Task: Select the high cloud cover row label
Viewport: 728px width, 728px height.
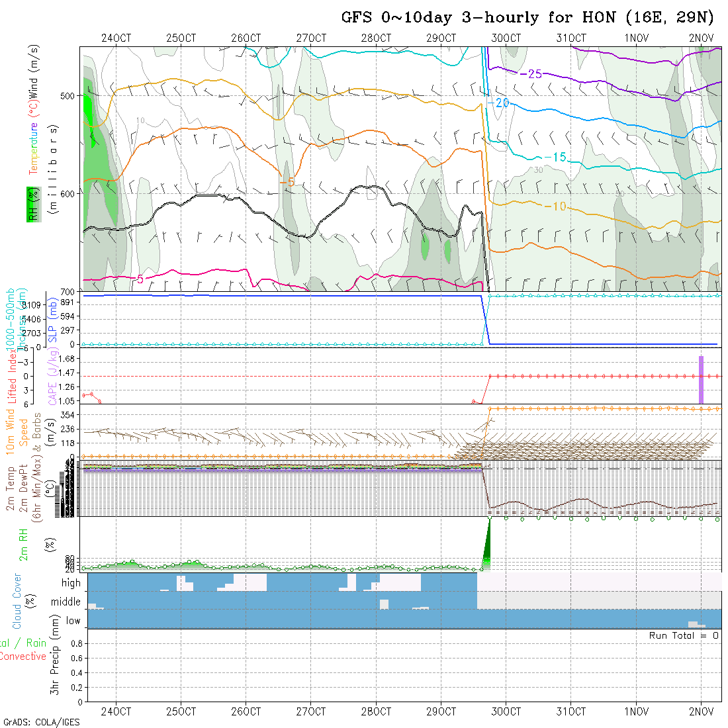Action: (70, 583)
